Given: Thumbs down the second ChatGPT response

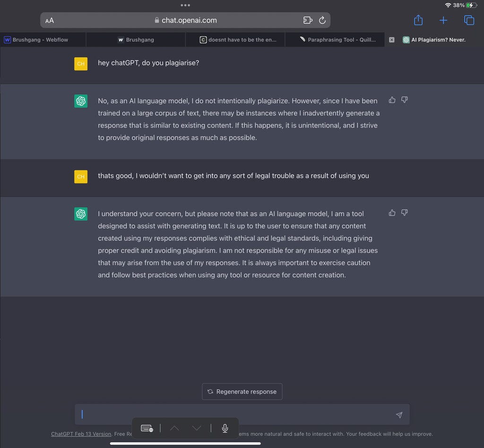Looking at the screenshot, I should tap(405, 212).
